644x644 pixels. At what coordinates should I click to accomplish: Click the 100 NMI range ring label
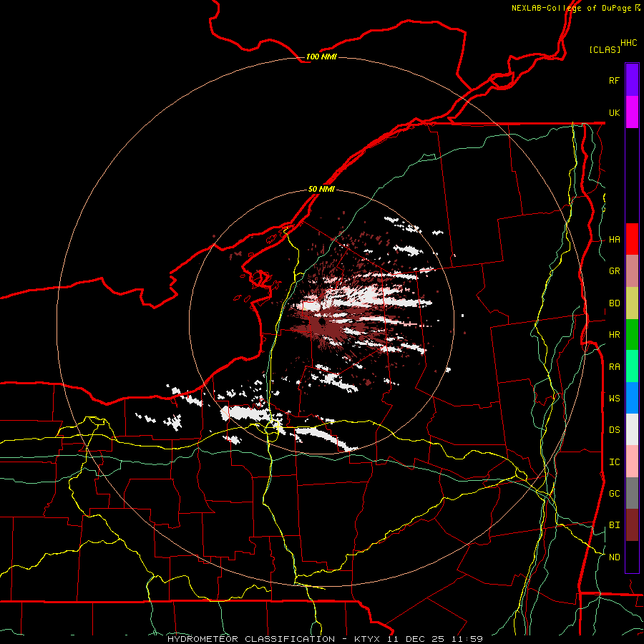321,57
